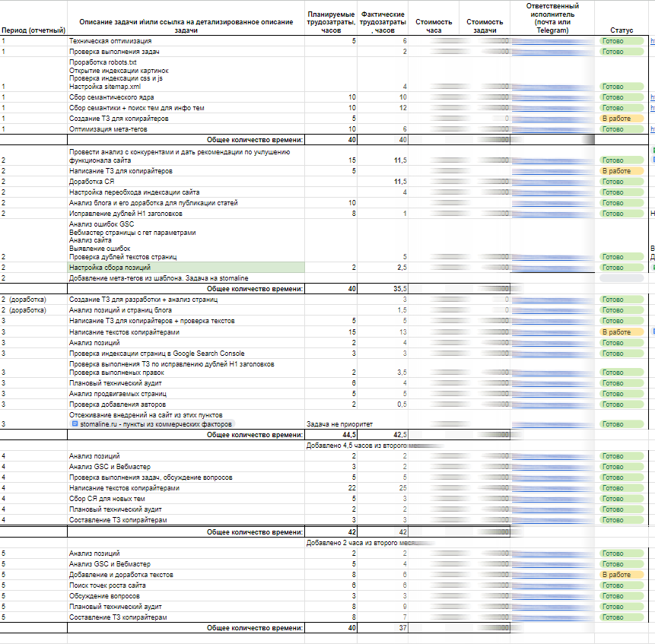Select the period cell 2 (доработка) for Создание ТЗ для разработки
This screenshot has height=644, width=655.
(33, 300)
